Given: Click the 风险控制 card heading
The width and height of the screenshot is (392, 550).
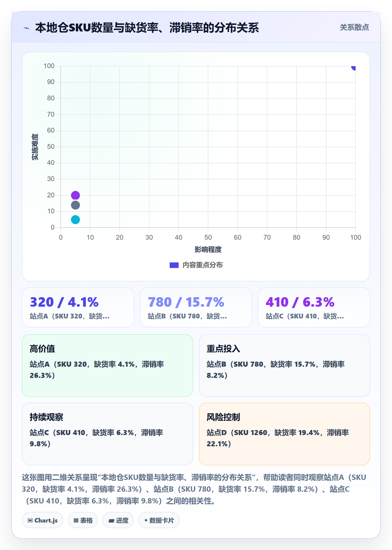Looking at the screenshot, I should coord(223,417).
